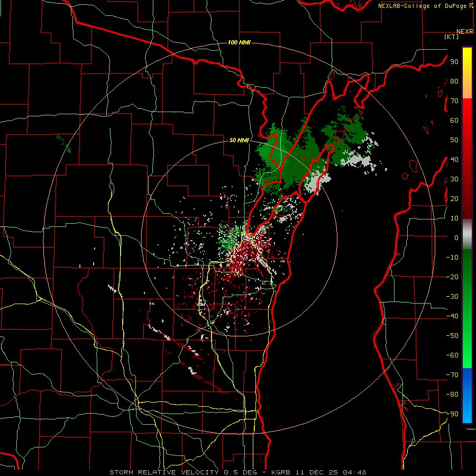Viewport: 476px width, 476px height.
Task: Click the 30 value on velocity scale
Action: pos(454,179)
